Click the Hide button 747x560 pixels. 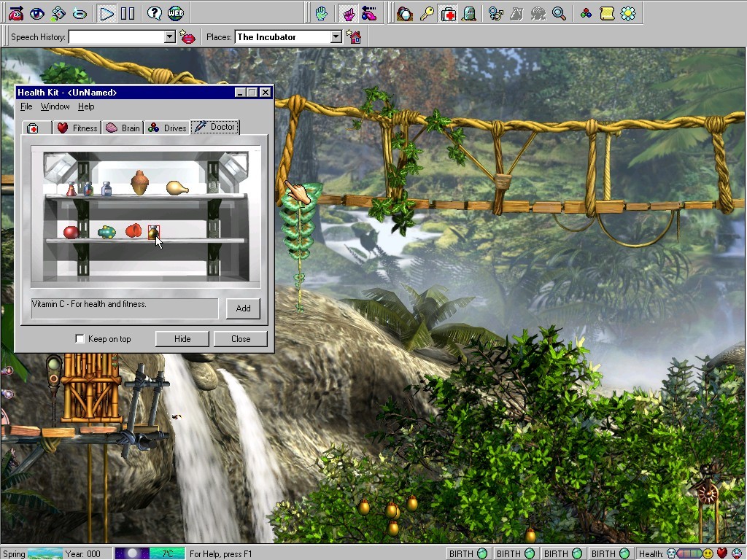182,338
